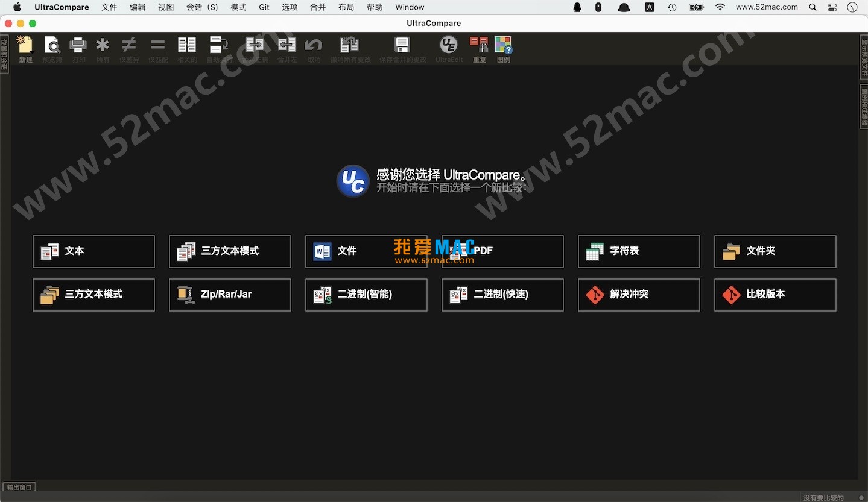Start a 字符表 spreadsheet comparison
The height and width of the screenshot is (502, 868).
[639, 251]
